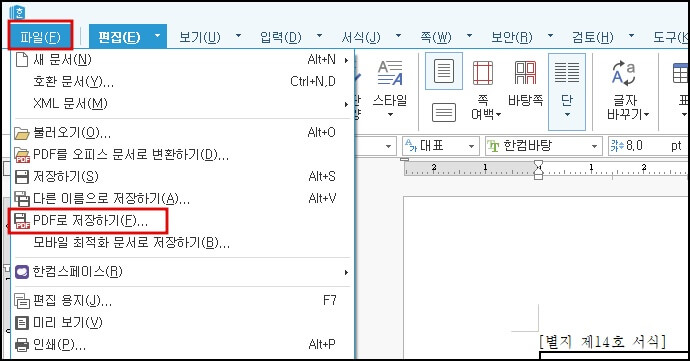Expand arrow next to 보기(U)
This screenshot has height=361, width=690.
click(x=239, y=36)
